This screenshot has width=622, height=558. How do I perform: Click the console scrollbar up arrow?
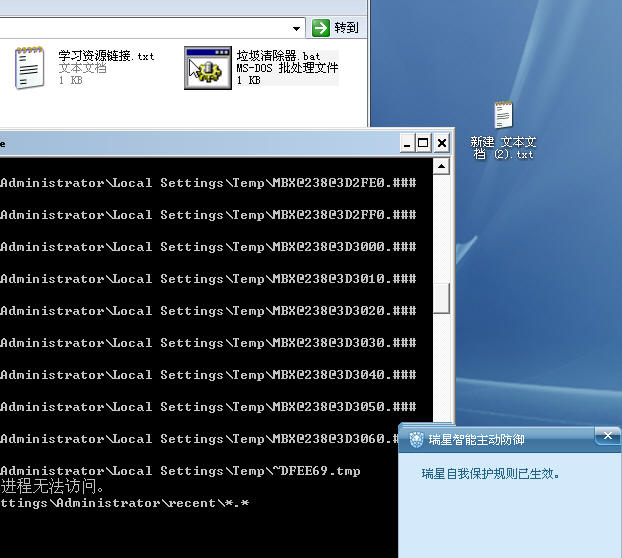click(441, 166)
